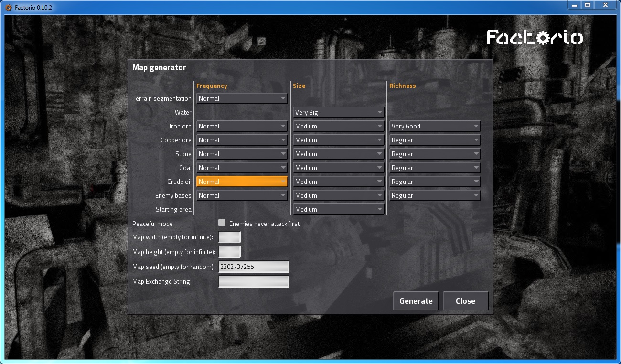Minimize the Factorio window
This screenshot has width=621, height=364.
[575, 5]
